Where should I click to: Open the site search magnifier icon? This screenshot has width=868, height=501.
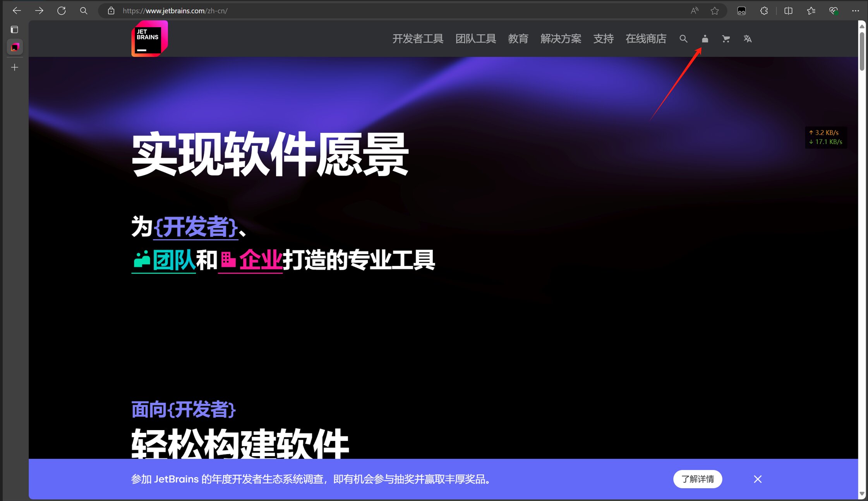coord(683,39)
